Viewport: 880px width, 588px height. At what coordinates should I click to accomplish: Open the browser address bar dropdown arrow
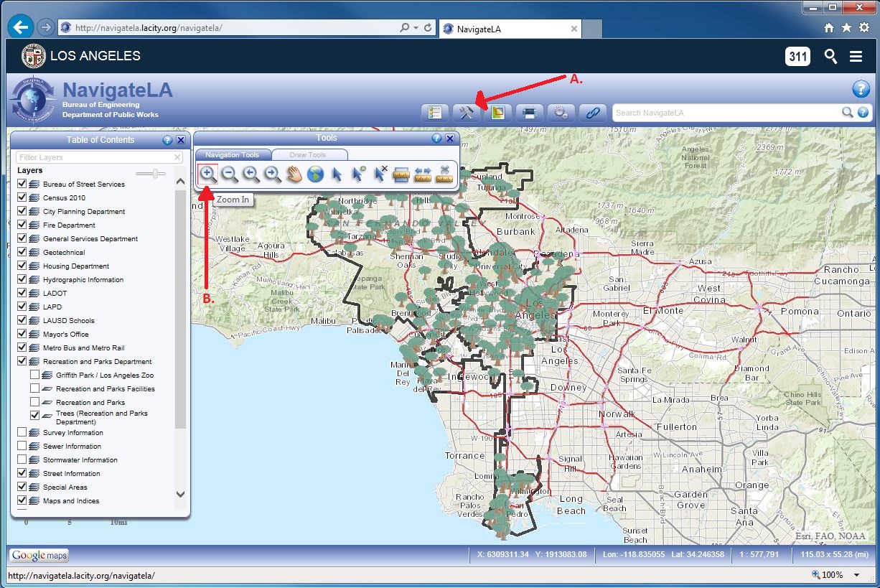pos(416,28)
